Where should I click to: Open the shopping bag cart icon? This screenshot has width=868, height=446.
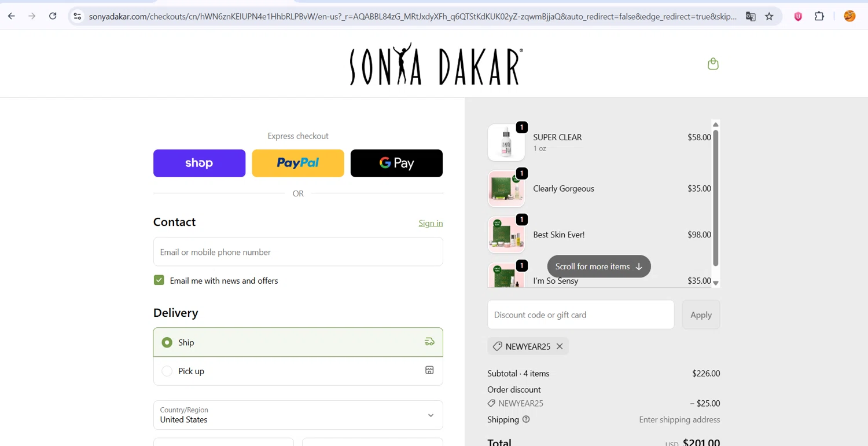713,64
